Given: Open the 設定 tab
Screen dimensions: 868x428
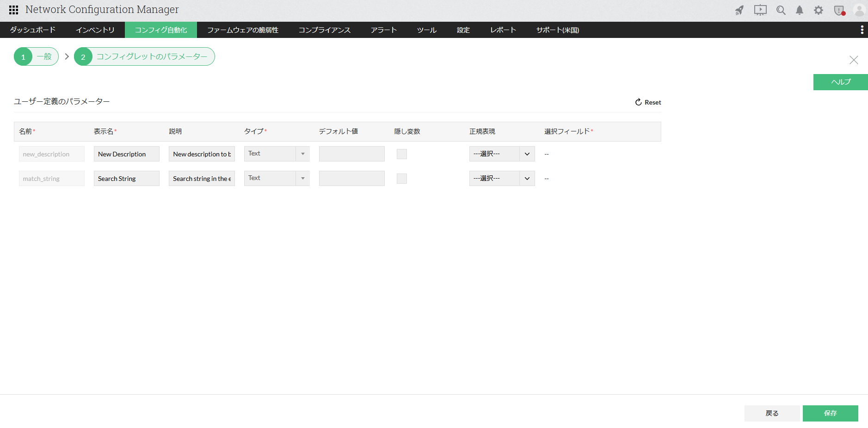Looking at the screenshot, I should tap(463, 30).
